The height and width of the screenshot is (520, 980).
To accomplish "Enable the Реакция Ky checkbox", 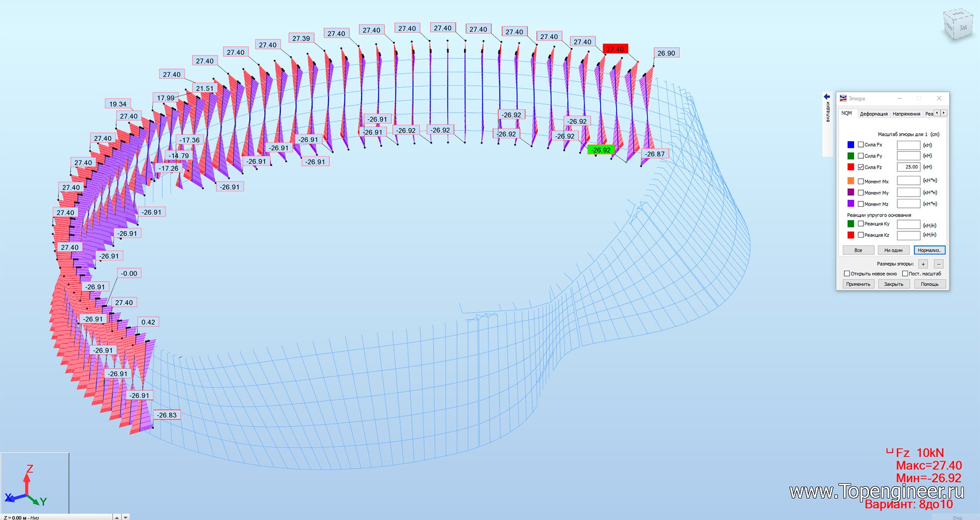I will point(861,223).
